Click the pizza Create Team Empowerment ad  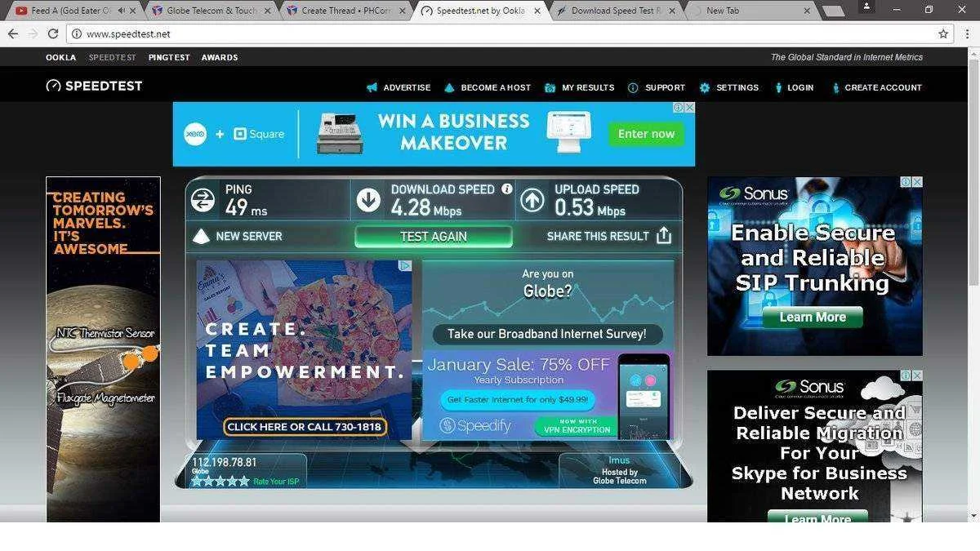pos(305,350)
